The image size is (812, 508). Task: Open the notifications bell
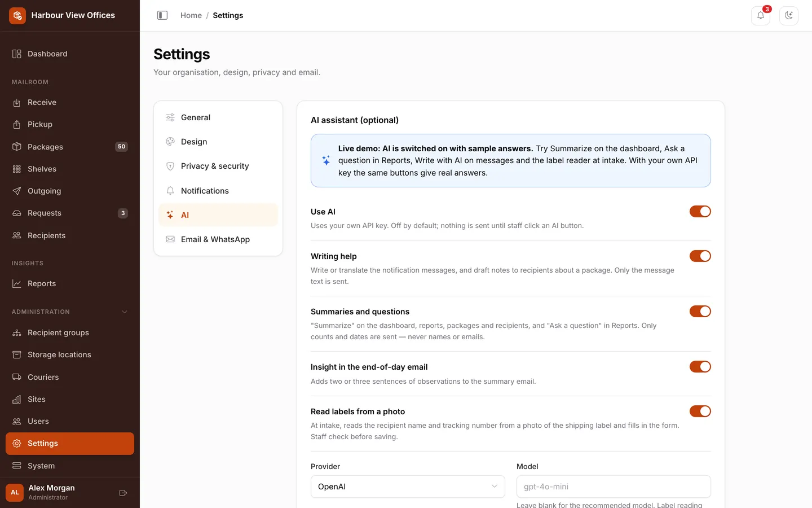(761, 16)
